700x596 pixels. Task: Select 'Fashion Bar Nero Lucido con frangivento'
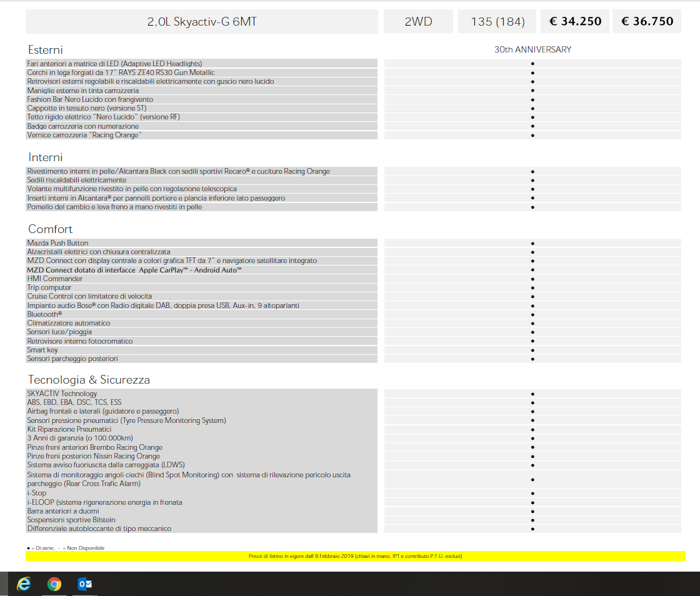(x=201, y=99)
